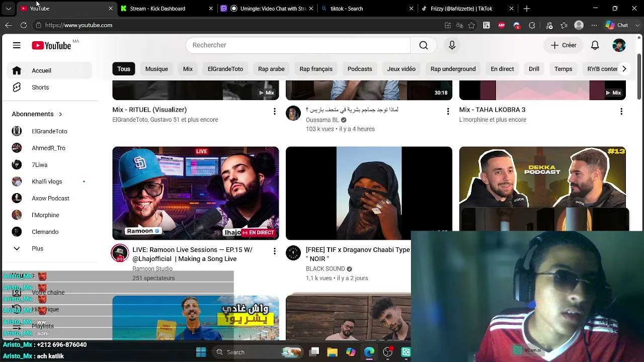Open Ramoon Studio channel avatar
644x362 pixels.
[120, 253]
